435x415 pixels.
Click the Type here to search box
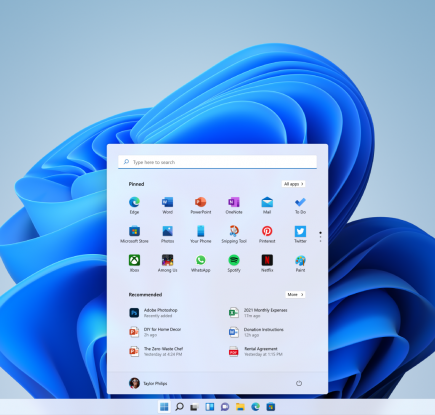click(x=217, y=162)
